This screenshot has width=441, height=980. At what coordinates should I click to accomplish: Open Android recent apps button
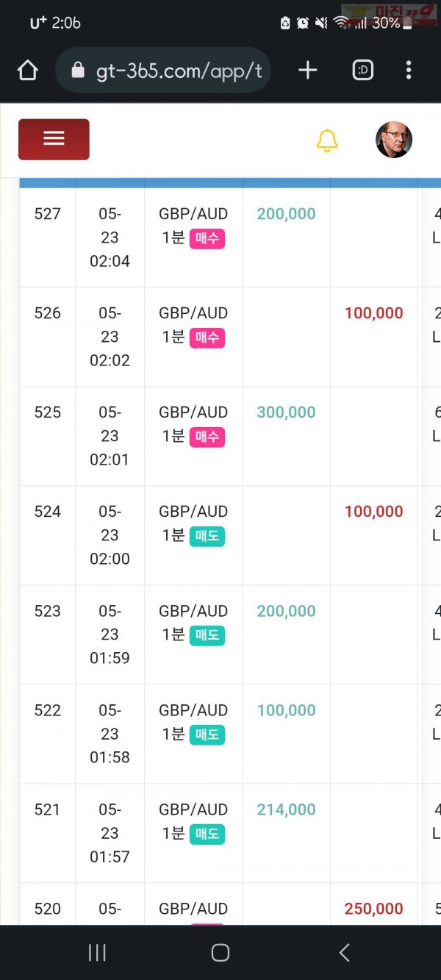97,953
